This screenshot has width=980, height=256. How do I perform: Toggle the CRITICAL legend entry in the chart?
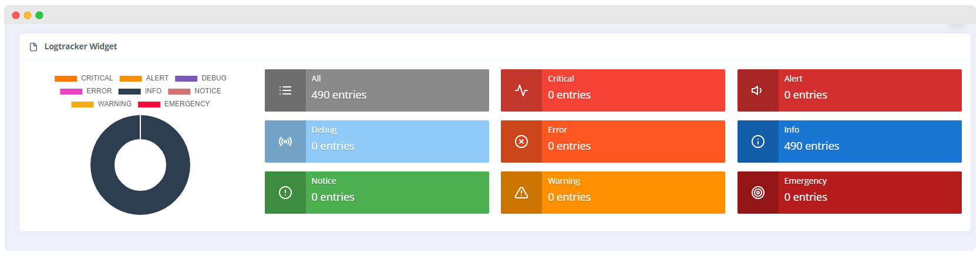click(x=84, y=78)
